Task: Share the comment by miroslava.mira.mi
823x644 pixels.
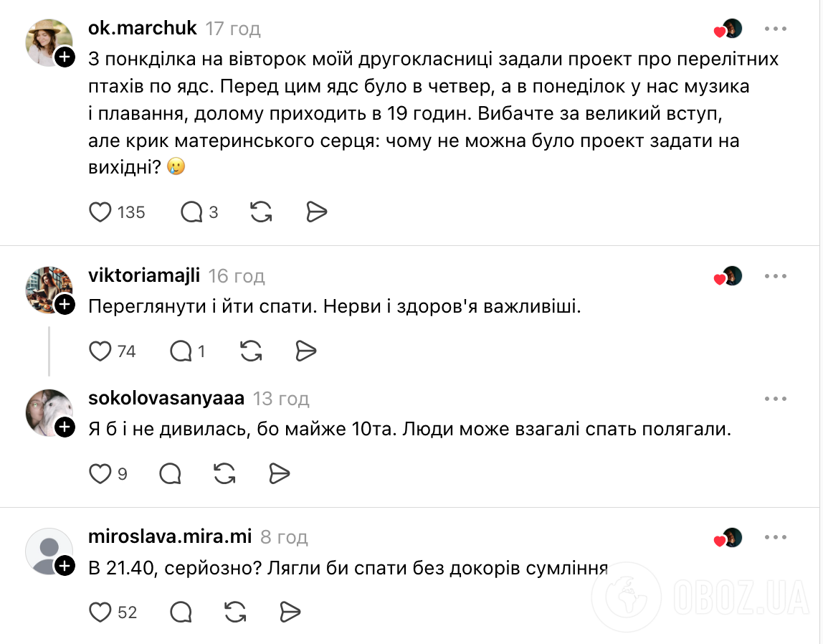Action: tap(290, 612)
